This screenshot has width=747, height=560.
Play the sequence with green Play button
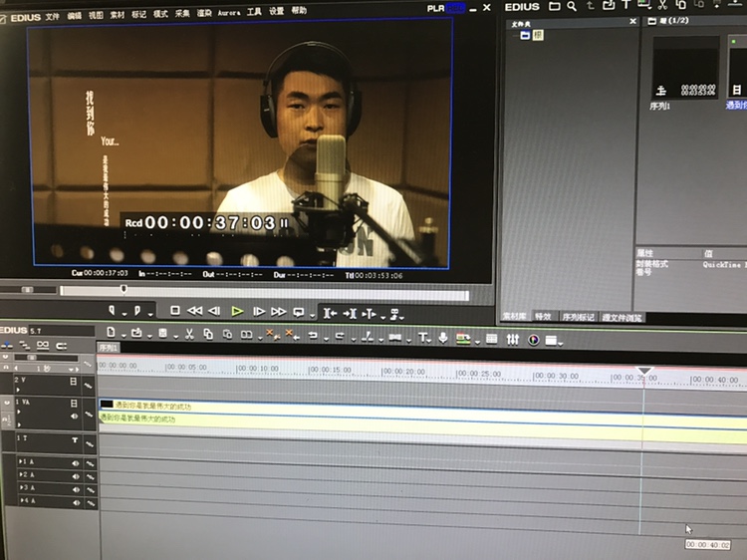(x=237, y=312)
